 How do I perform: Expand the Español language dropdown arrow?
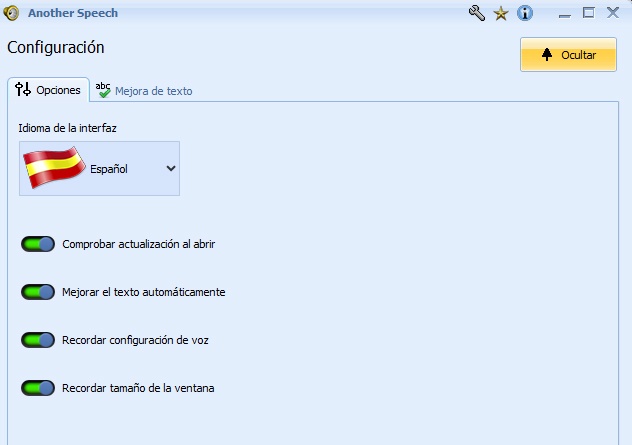click(x=171, y=168)
